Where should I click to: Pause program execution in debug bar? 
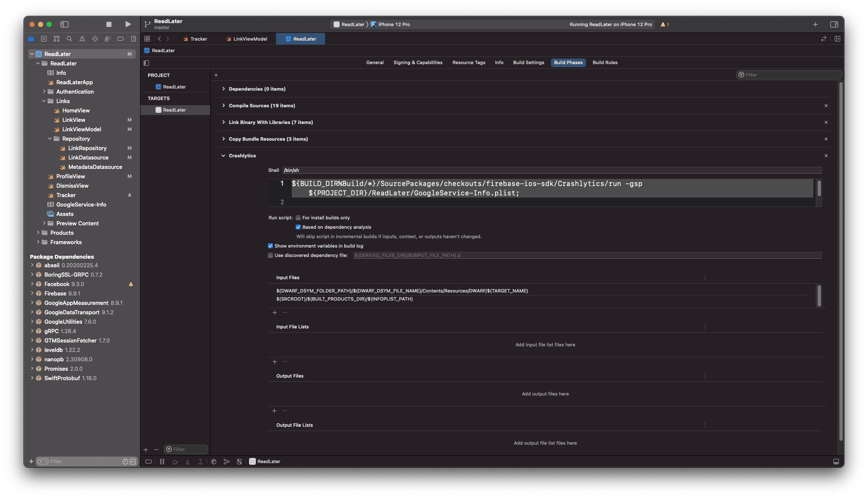162,461
